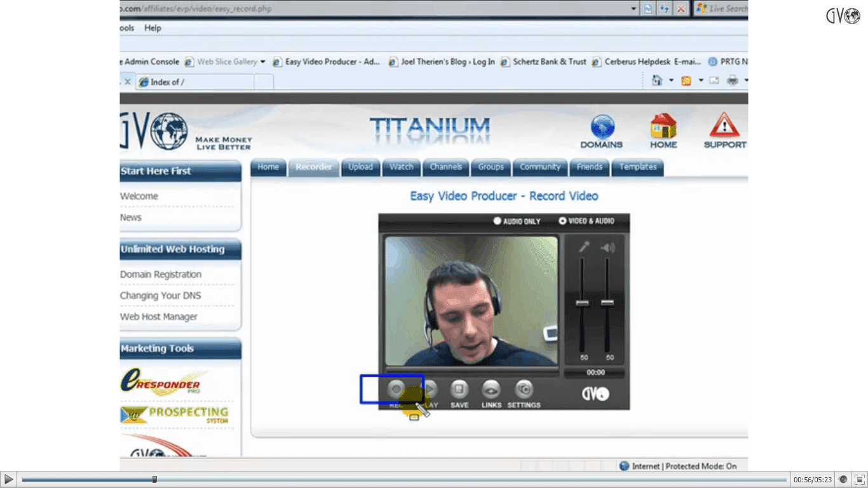Open recorder SETTINGS camera icon

coord(524,389)
